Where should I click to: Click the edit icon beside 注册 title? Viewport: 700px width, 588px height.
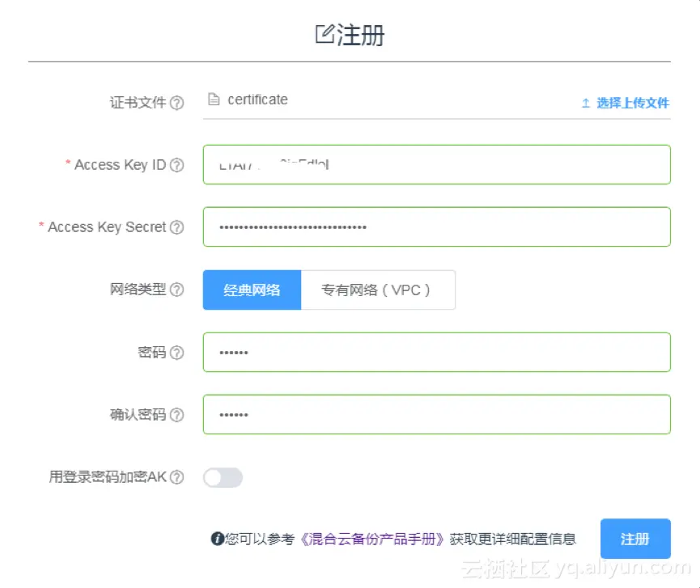[324, 34]
